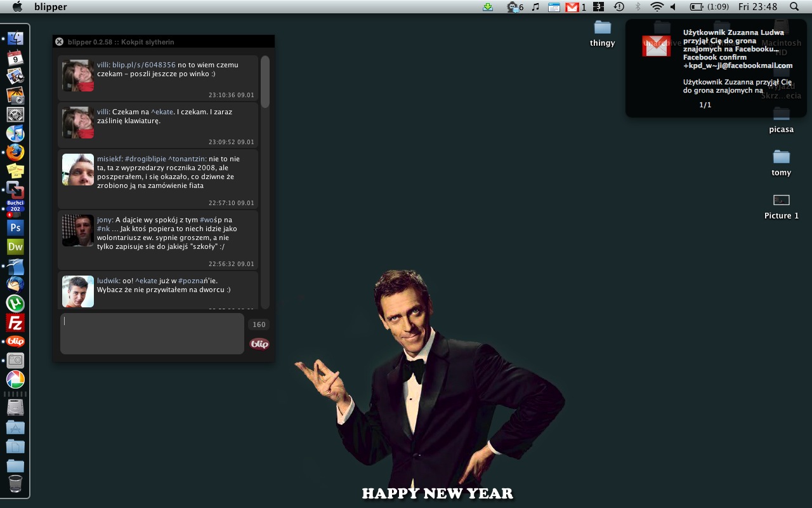This screenshot has width=812, height=508.
Task: Open the Wi-Fi status menu
Action: (657, 7)
